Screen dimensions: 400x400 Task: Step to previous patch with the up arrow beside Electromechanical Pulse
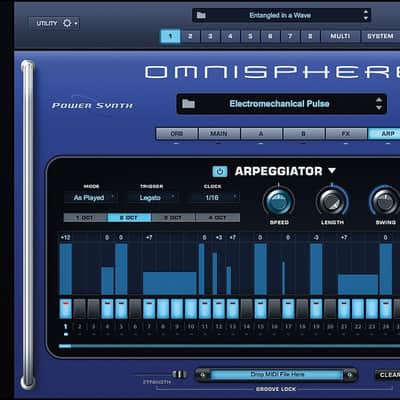[379, 100]
